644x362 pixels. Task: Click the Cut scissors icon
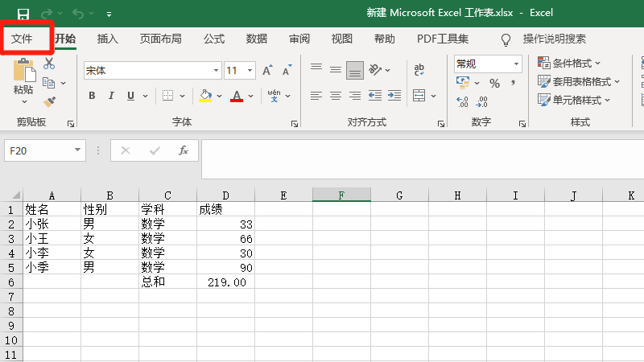click(x=49, y=64)
